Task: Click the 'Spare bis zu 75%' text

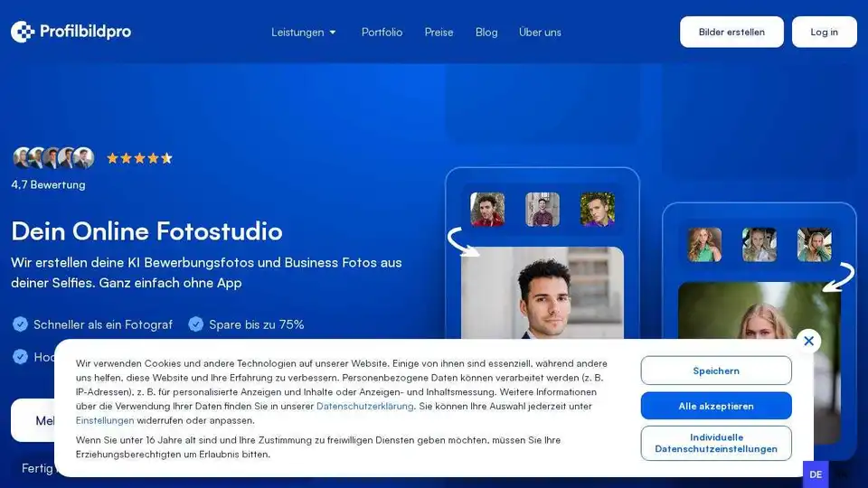Action: click(x=256, y=324)
